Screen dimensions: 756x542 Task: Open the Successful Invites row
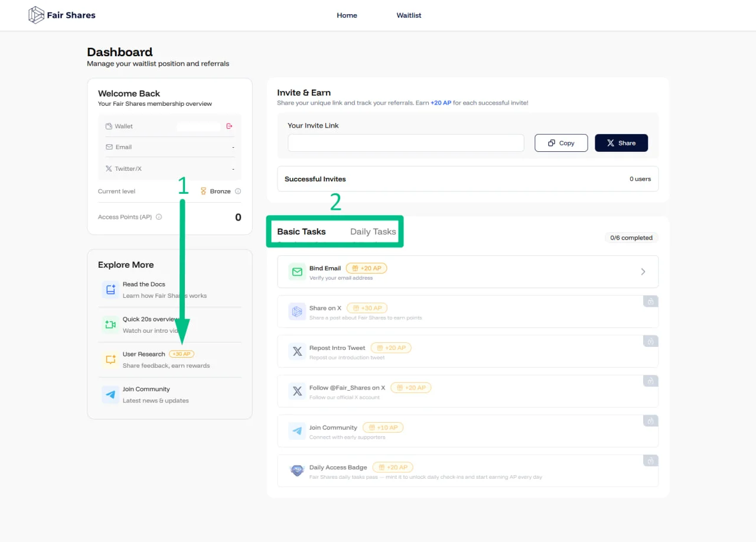click(x=468, y=178)
